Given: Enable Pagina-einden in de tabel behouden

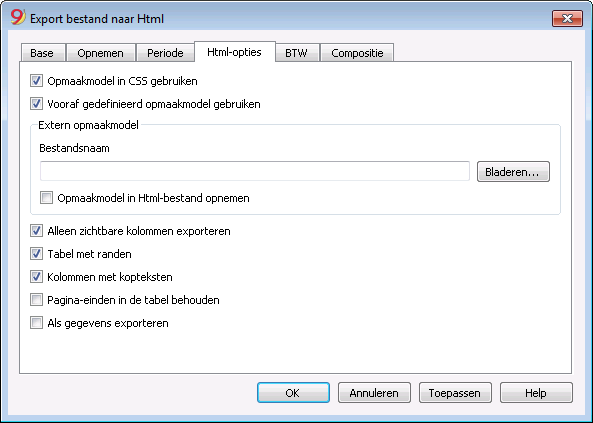Looking at the screenshot, I should (x=36, y=300).
